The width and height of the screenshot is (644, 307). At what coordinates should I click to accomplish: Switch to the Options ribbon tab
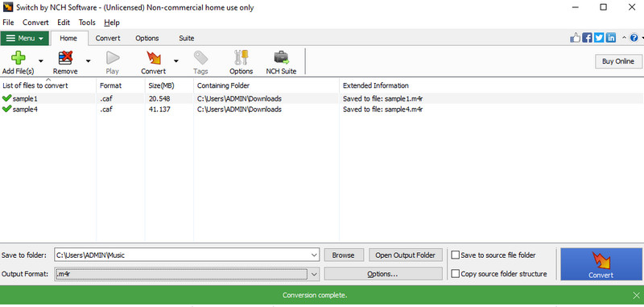(147, 38)
